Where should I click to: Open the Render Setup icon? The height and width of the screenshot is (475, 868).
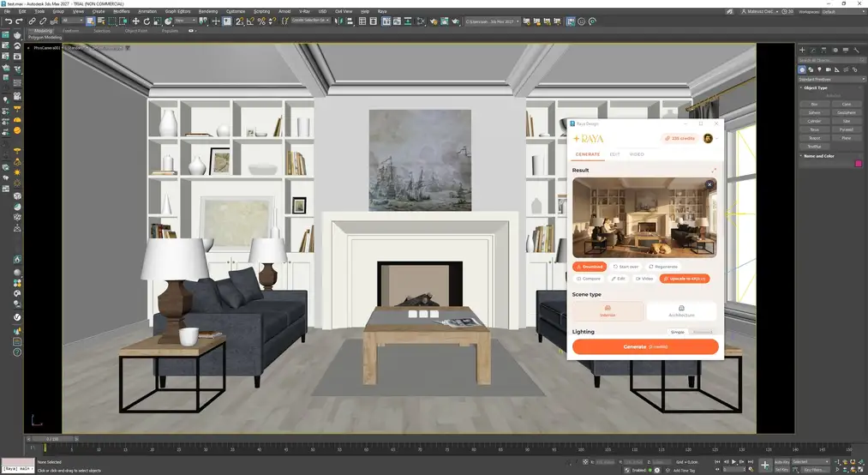[434, 21]
